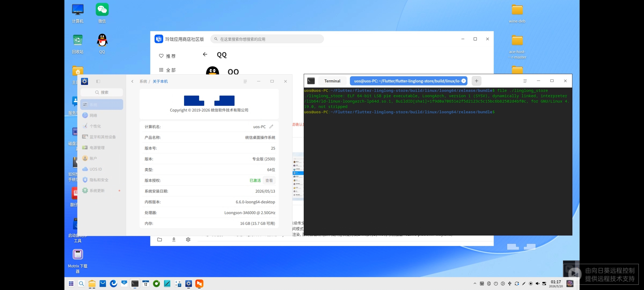644x290 pixels.
Task: Click the kernel version 6.6.0-loong64-desktop text
Action: point(255,202)
